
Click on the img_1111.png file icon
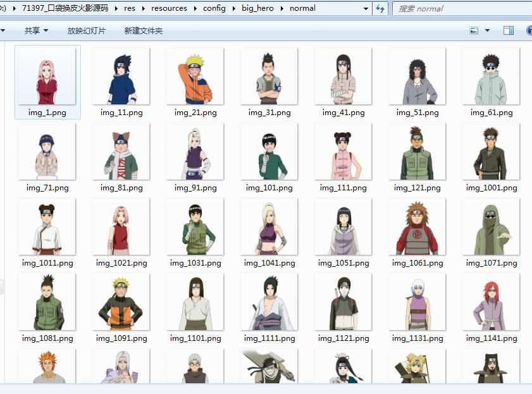point(269,302)
